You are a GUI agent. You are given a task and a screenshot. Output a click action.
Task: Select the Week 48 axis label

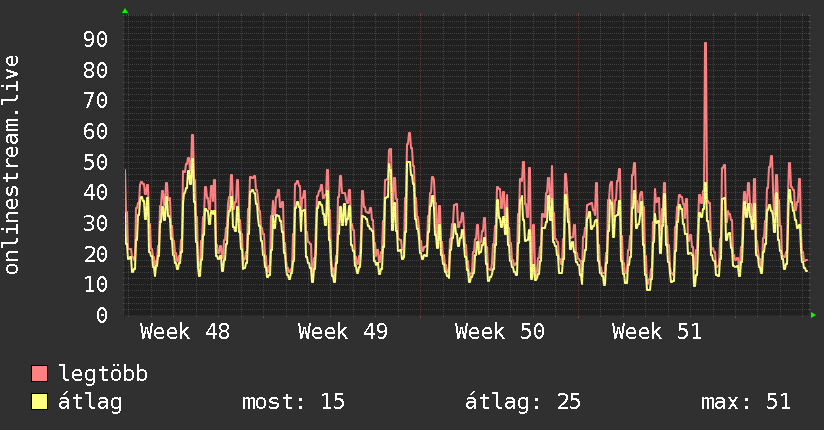pyautogui.click(x=185, y=331)
